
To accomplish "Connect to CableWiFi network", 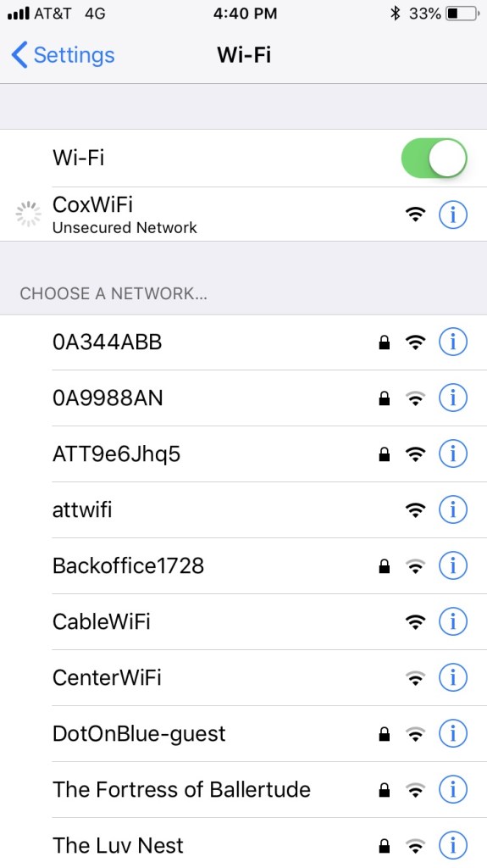I will pyautogui.click(x=244, y=621).
